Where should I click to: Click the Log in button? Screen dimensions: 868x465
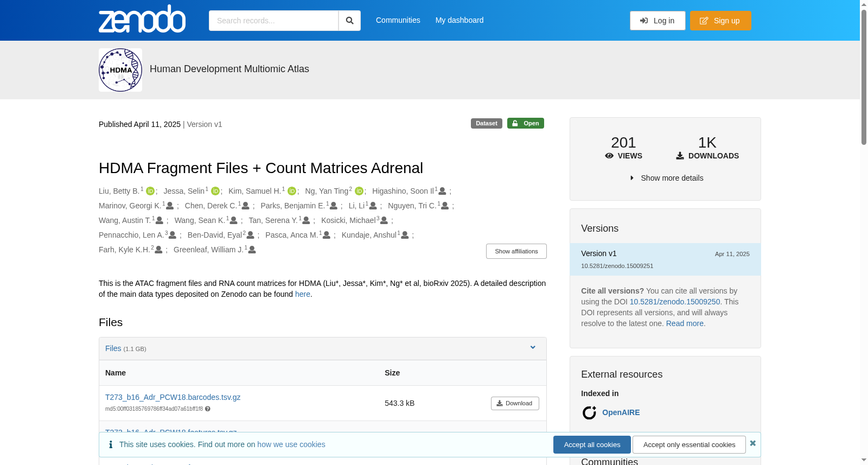pyautogui.click(x=658, y=21)
